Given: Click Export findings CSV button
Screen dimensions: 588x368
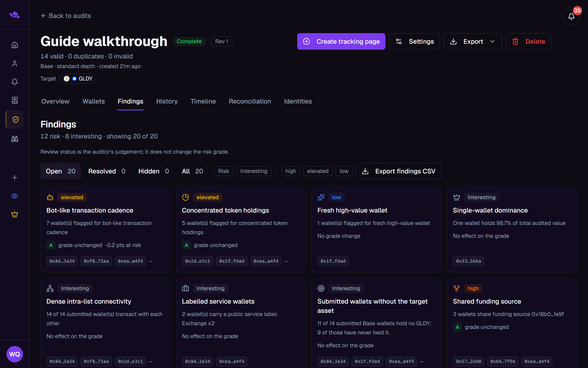Looking at the screenshot, I should (398, 171).
